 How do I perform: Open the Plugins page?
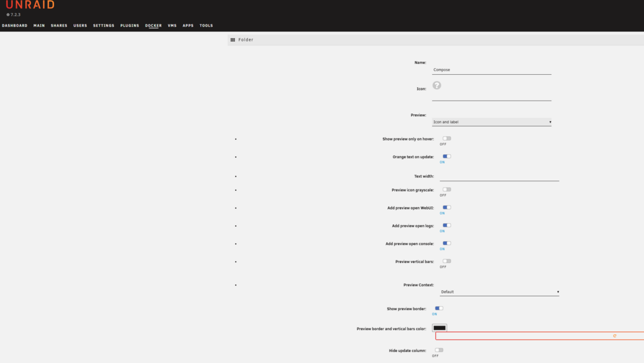(x=130, y=26)
